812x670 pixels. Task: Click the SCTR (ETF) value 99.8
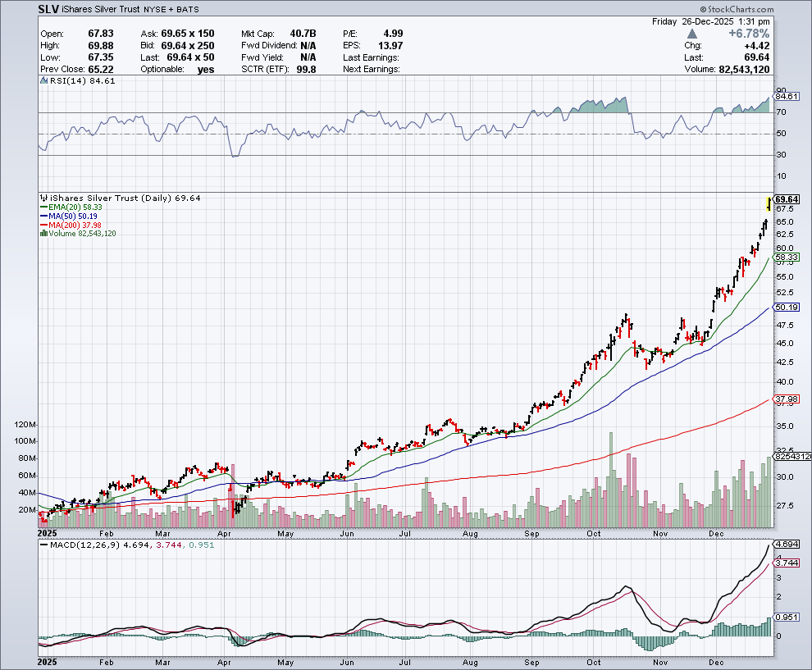click(x=306, y=69)
